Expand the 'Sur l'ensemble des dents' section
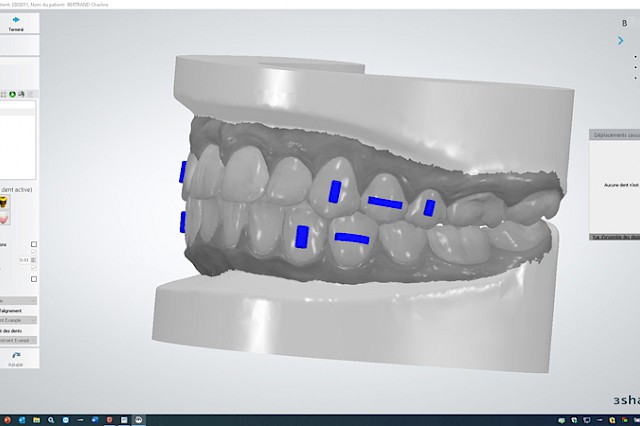The image size is (640, 426). (x=612, y=237)
